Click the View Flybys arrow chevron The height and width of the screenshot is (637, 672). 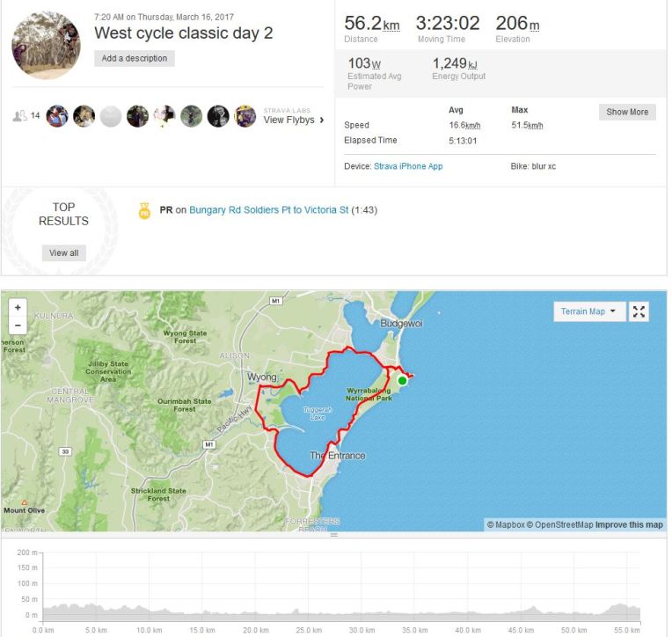click(322, 121)
